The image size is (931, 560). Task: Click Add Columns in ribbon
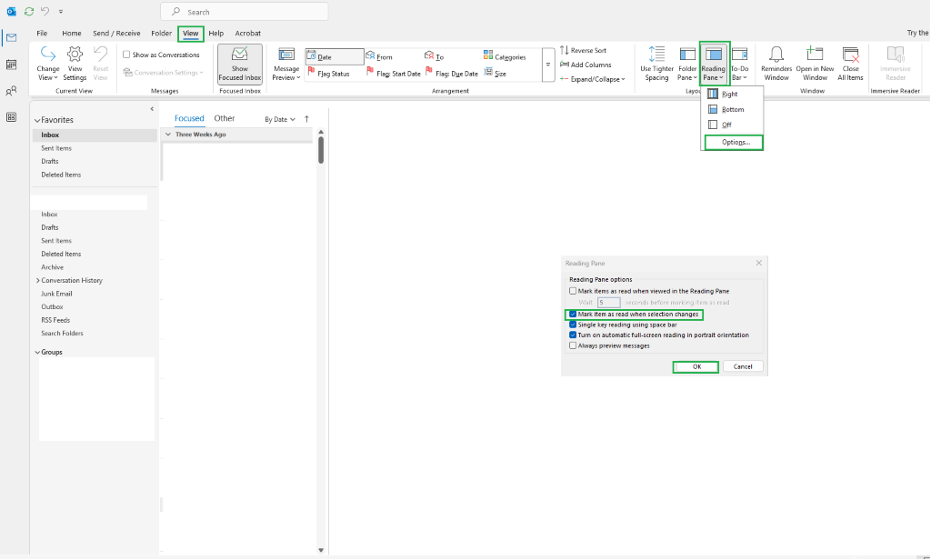point(586,65)
